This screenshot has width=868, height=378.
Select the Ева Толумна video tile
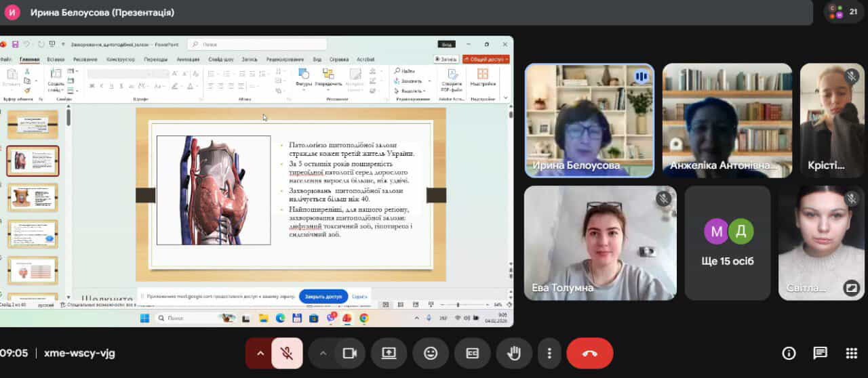[600, 243]
